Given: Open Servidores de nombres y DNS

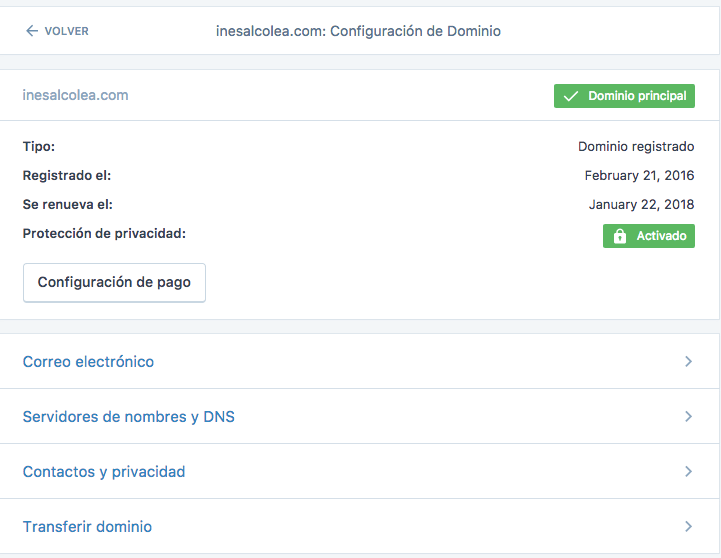Looking at the screenshot, I should click(128, 416).
